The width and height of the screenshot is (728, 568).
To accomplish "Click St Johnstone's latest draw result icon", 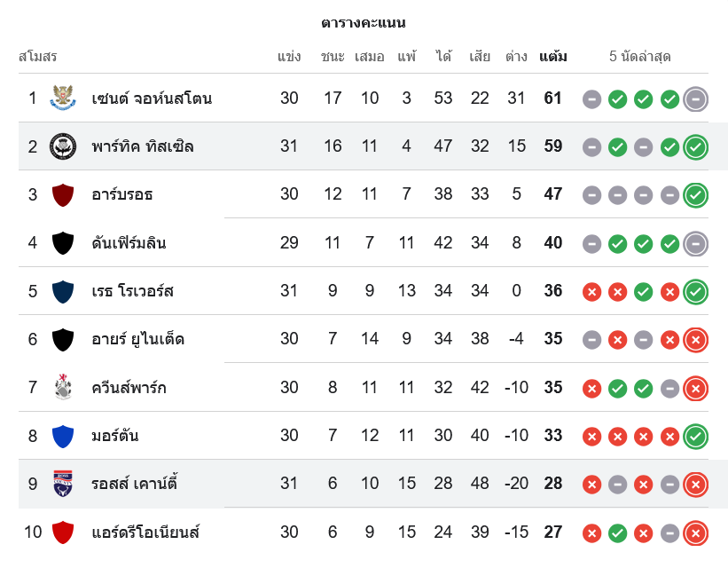I will [x=696, y=99].
